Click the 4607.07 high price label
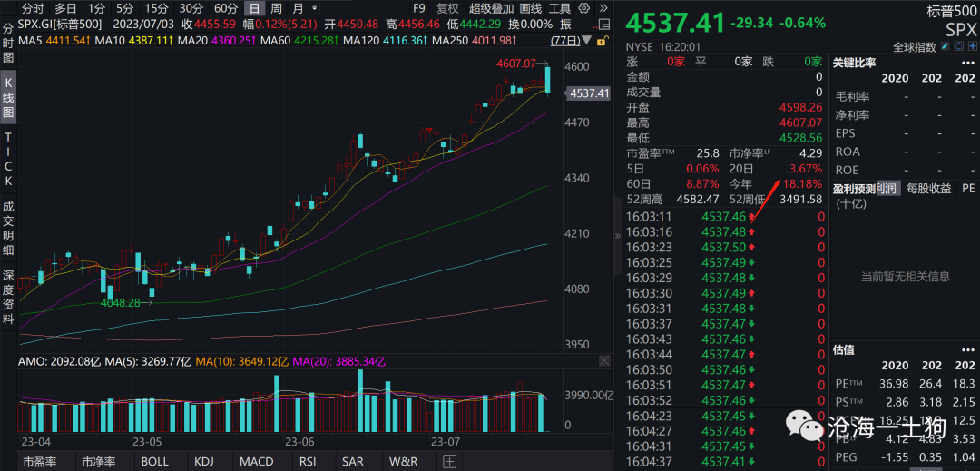Image resolution: width=980 pixels, height=471 pixels. tap(516, 64)
